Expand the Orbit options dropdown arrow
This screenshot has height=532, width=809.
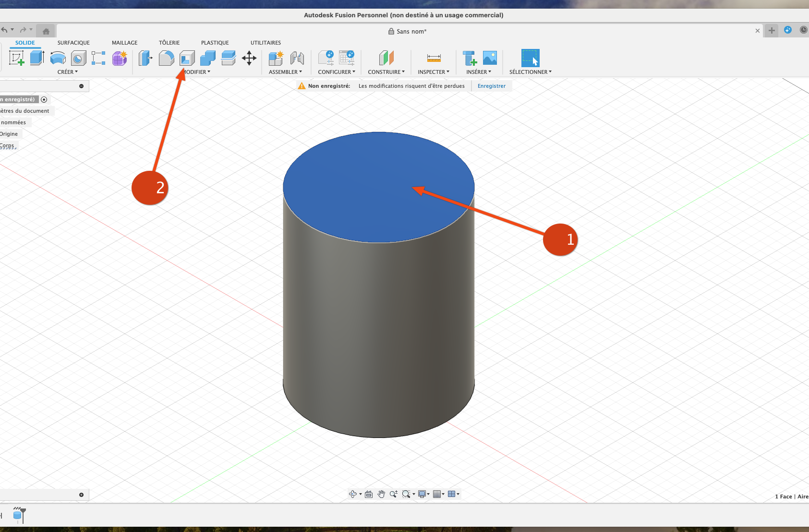pyautogui.click(x=361, y=494)
